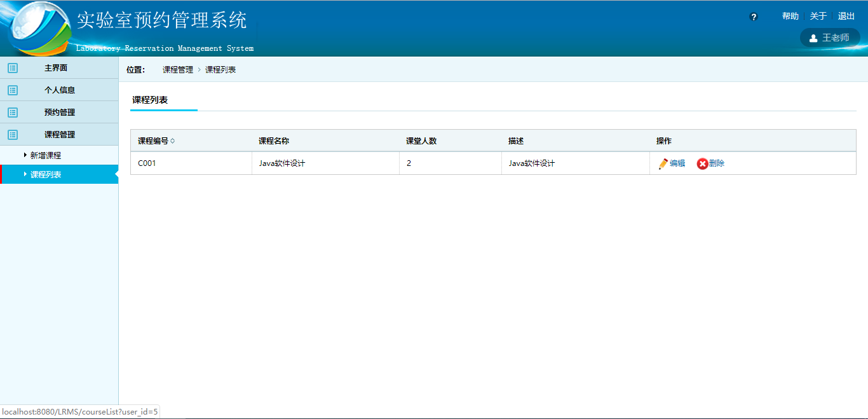Click Java软件设计 in the 课程名称 column
Image resolution: width=868 pixels, height=419 pixels.
pyautogui.click(x=282, y=163)
